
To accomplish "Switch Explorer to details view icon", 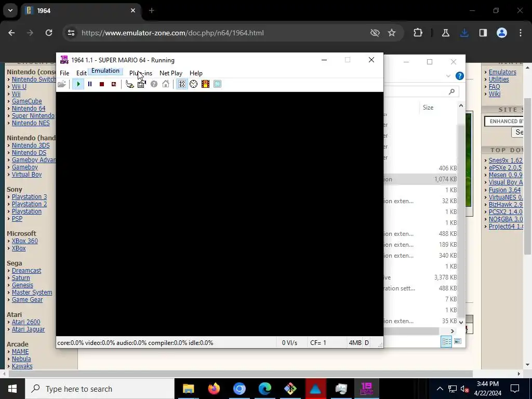I will 446,341.
